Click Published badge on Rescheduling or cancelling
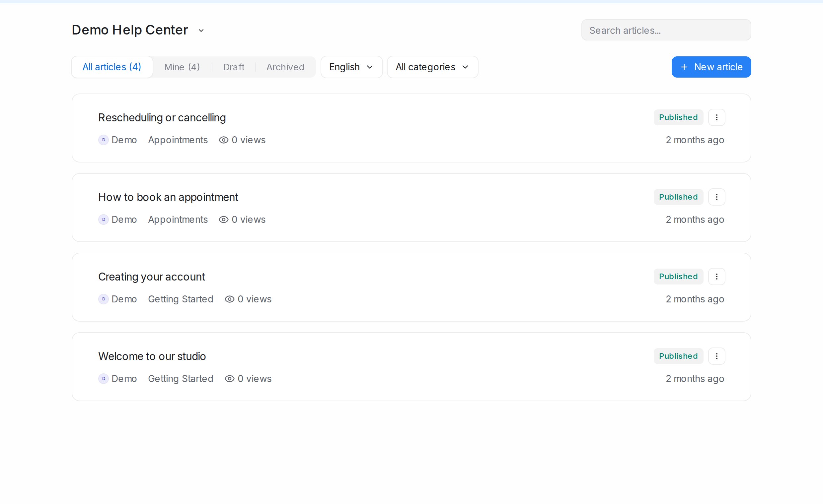This screenshot has height=504, width=823. click(678, 117)
